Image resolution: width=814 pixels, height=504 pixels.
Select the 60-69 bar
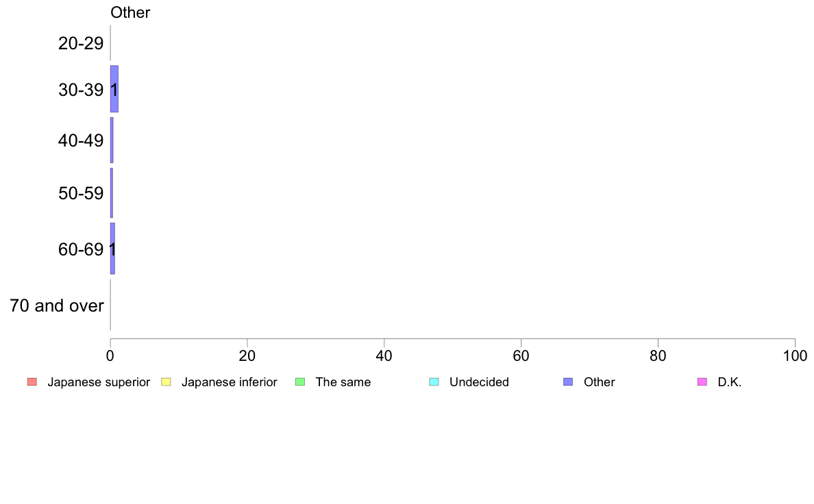[x=112, y=249]
